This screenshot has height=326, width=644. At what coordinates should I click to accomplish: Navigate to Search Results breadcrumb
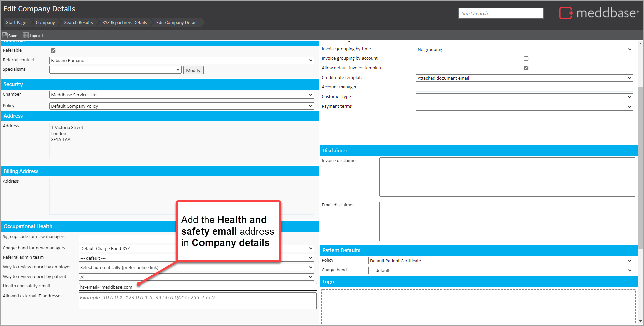click(78, 23)
